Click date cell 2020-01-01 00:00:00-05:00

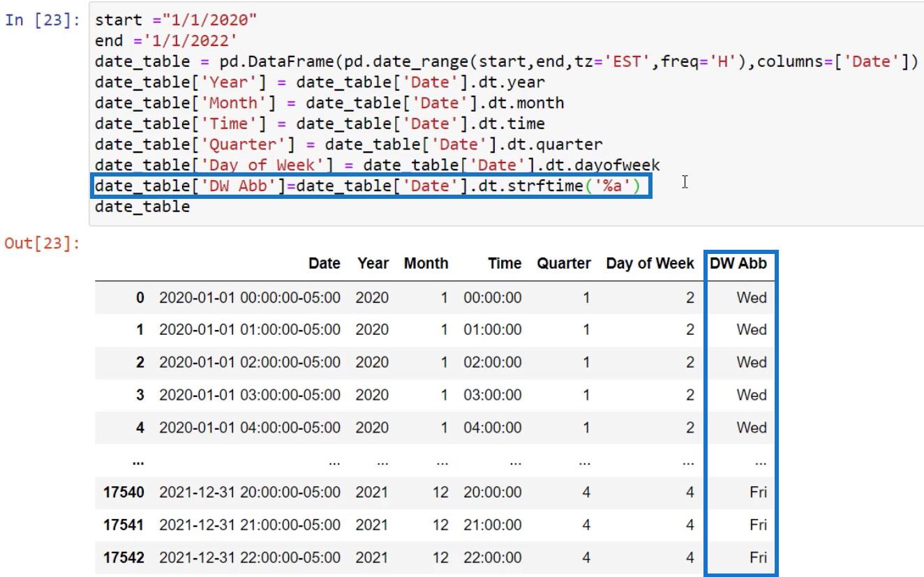pyautogui.click(x=250, y=297)
